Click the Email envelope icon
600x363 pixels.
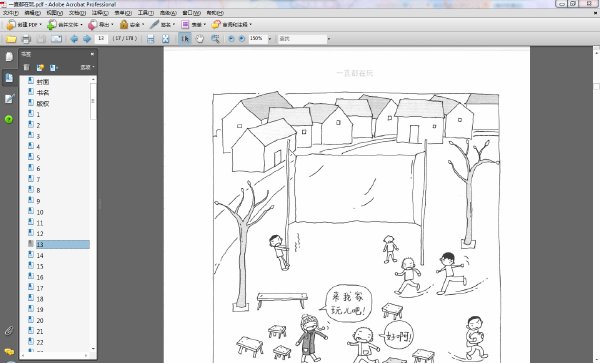[56, 39]
